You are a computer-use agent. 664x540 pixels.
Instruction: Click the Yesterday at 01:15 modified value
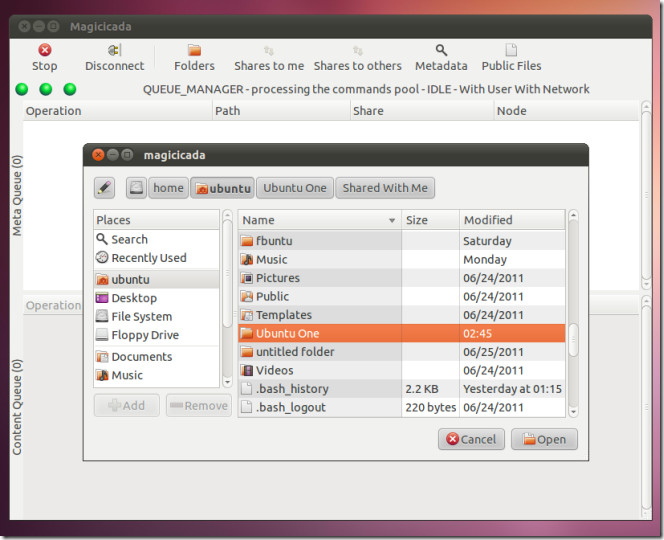pos(512,389)
